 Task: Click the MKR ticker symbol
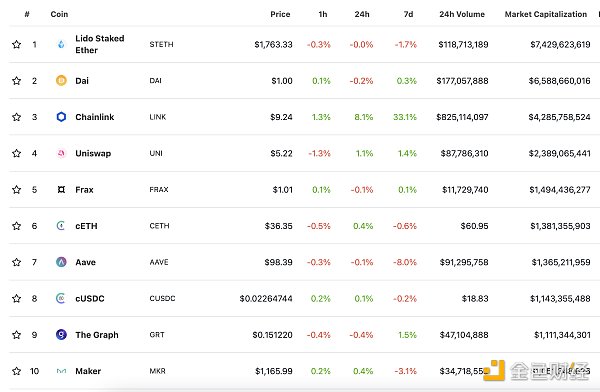157,371
